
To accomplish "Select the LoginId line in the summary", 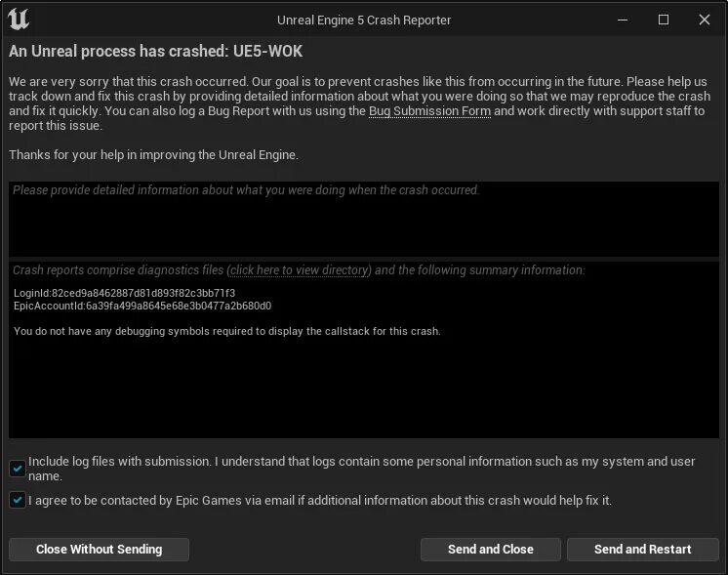I will click(125, 293).
